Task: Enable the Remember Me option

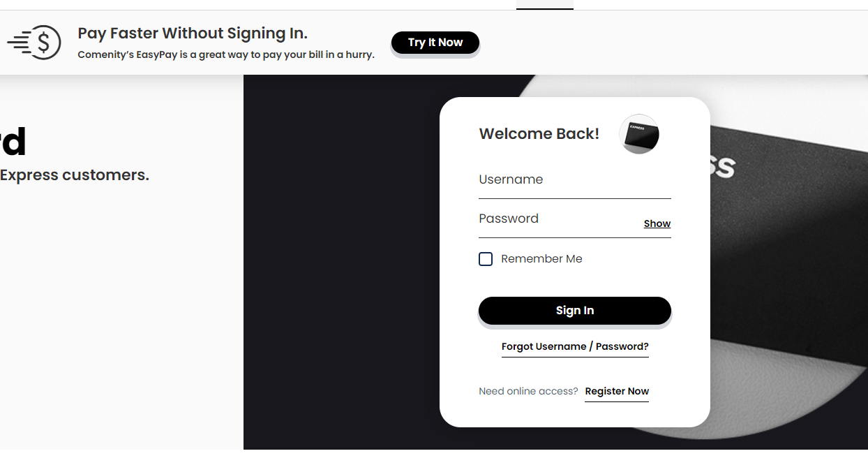Action: pyautogui.click(x=486, y=258)
